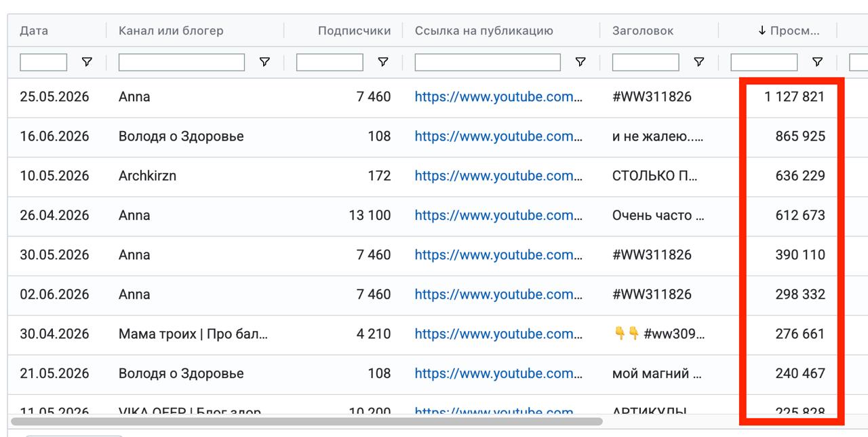The width and height of the screenshot is (868, 437).
Task: Open filter icon for Подписчики column
Action: (x=383, y=62)
